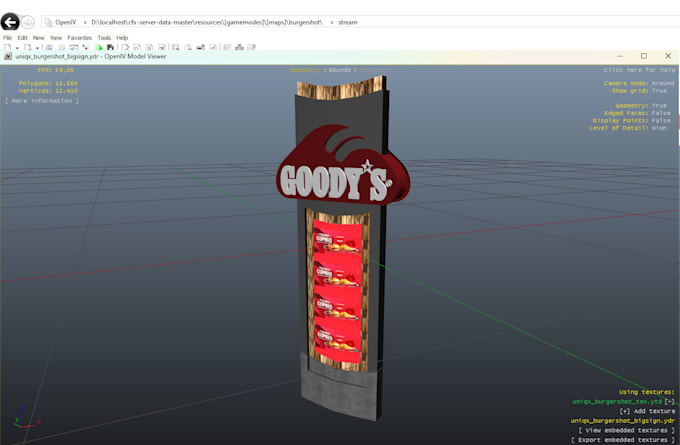
Task: Open the File menu
Action: coord(7,38)
